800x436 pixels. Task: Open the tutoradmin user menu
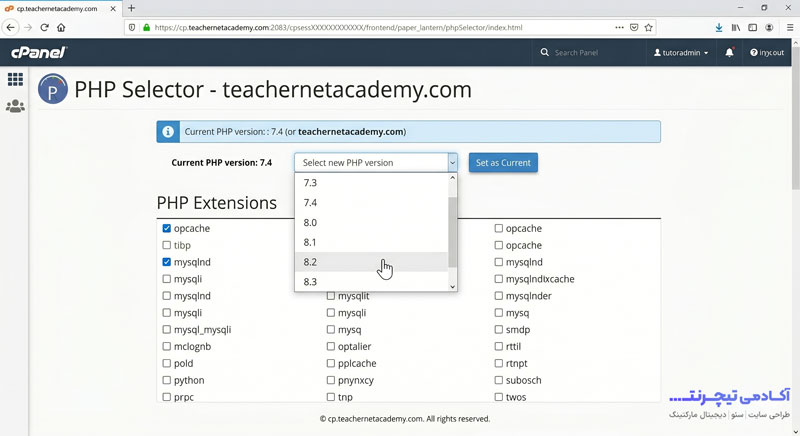[x=681, y=53]
